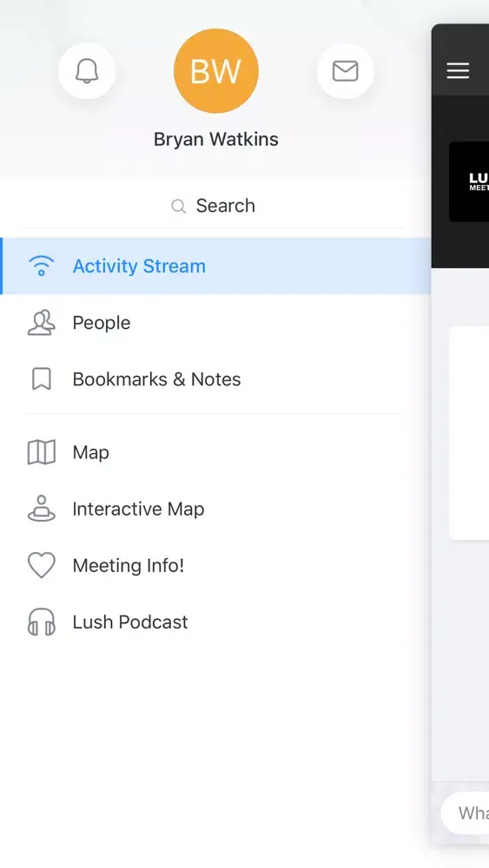Click the search magnifier icon
The width and height of the screenshot is (489, 868).
click(178, 206)
